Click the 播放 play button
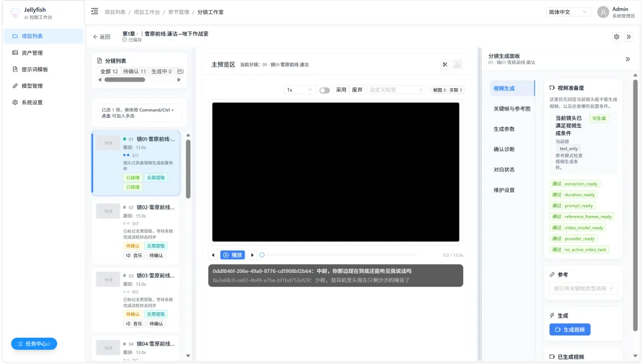The height and width of the screenshot is (364, 643). click(x=233, y=255)
